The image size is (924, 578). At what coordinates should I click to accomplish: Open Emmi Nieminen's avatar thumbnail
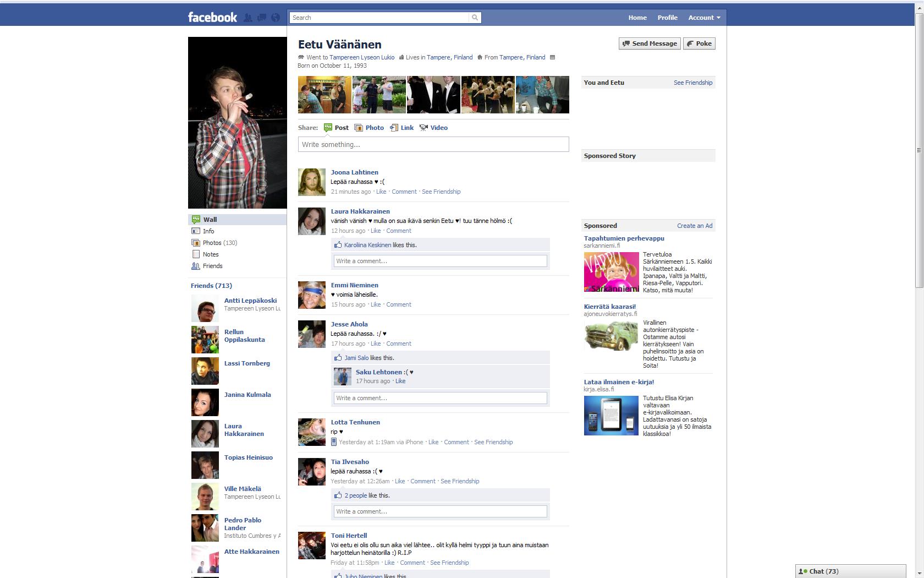click(x=312, y=295)
